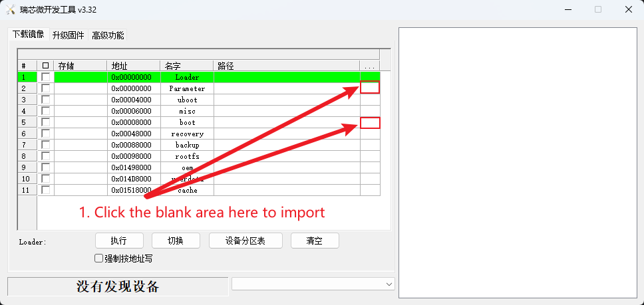
Task: Enable the backup row checkbox
Action: tap(46, 145)
